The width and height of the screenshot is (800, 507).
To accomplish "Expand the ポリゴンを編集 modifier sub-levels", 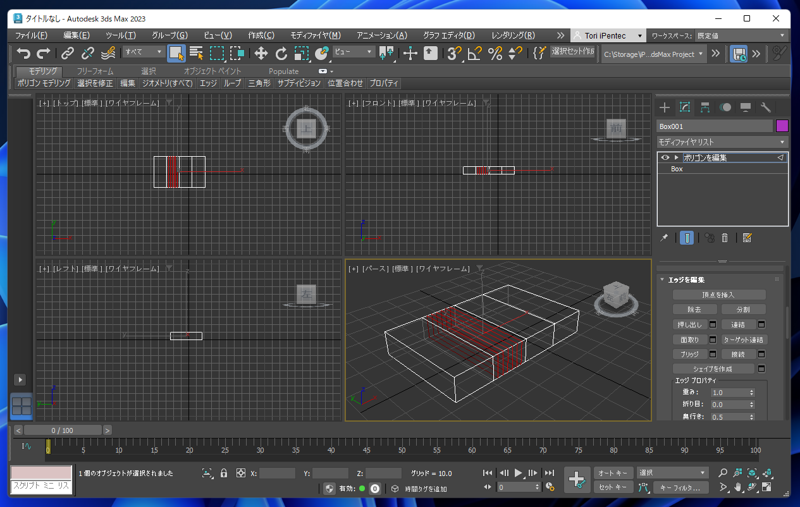I will pyautogui.click(x=676, y=158).
